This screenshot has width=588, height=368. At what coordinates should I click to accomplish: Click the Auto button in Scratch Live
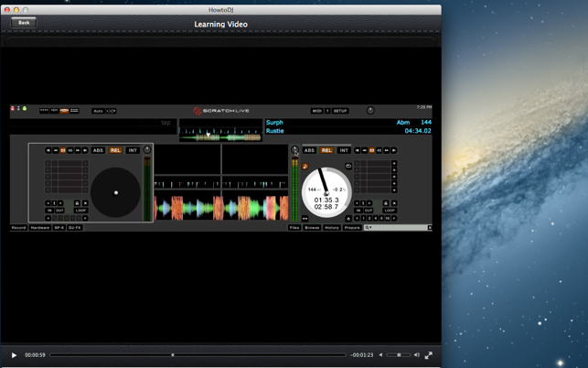click(98, 111)
